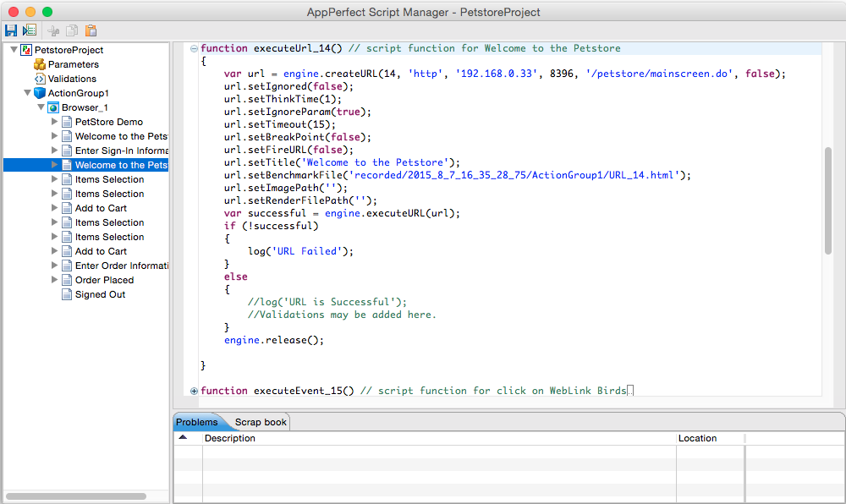Screen dimensions: 846x504
Task: Click the 'engine.executeURL(url)' code line
Action: (x=342, y=213)
